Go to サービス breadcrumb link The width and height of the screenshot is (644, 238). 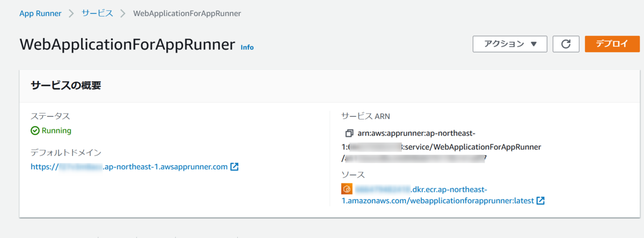[x=97, y=13]
